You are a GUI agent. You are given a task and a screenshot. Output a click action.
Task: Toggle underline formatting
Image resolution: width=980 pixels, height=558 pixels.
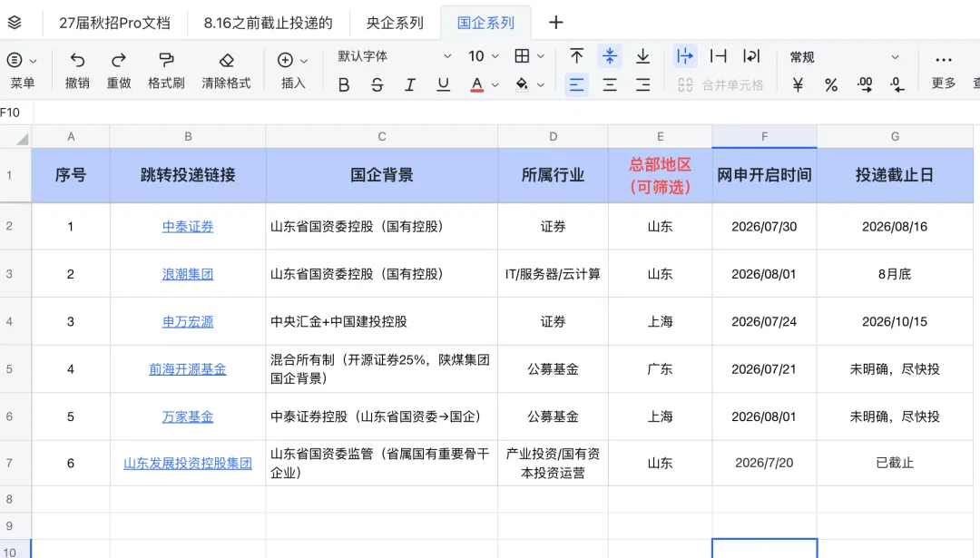pyautogui.click(x=443, y=85)
